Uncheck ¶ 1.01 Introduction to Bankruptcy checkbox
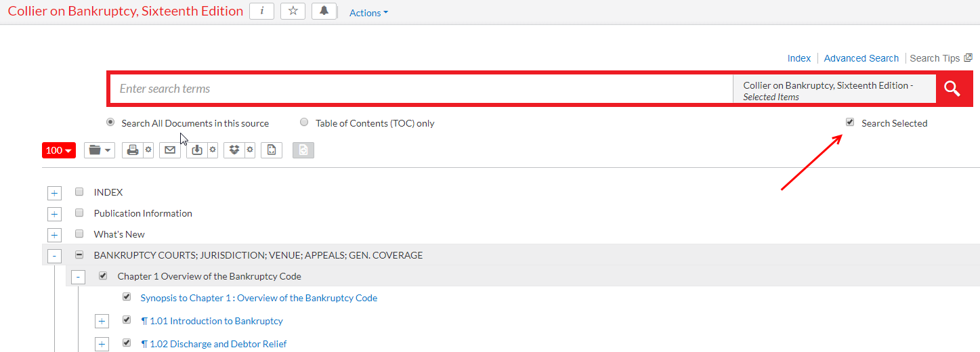This screenshot has height=352, width=980. click(x=127, y=320)
